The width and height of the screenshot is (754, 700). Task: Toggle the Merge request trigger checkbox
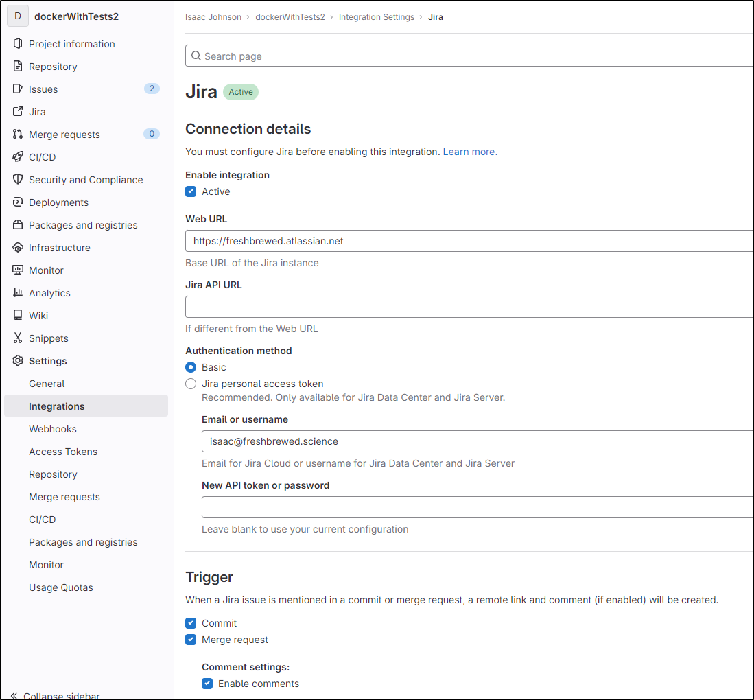click(x=191, y=640)
